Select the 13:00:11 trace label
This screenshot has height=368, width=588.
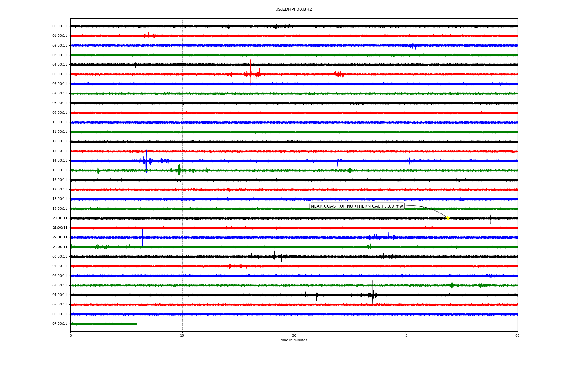pyautogui.click(x=60, y=151)
